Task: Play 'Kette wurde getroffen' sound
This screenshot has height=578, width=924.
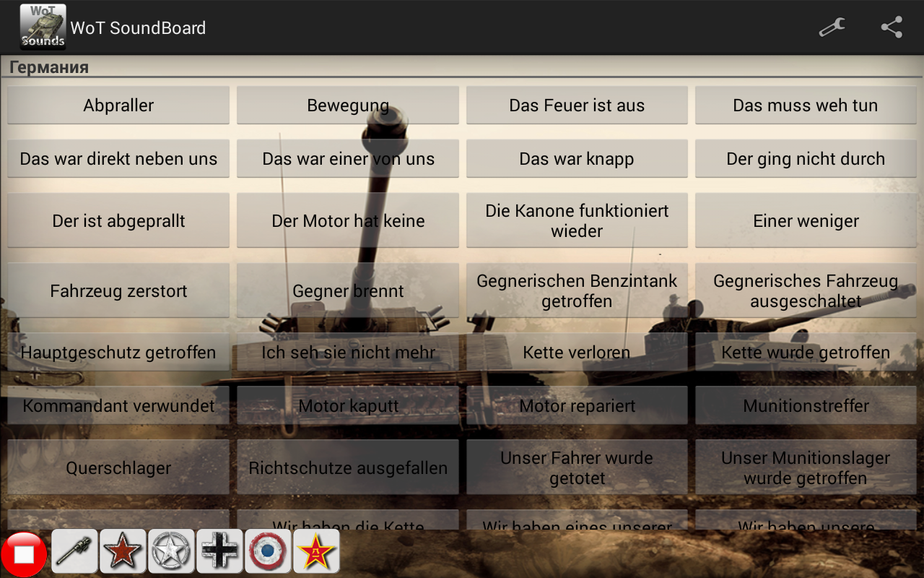Action: click(806, 353)
